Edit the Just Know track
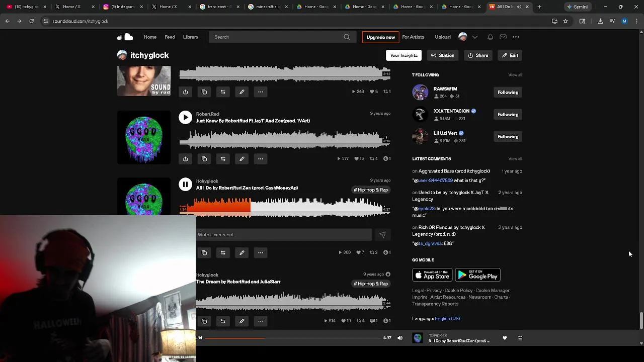Screen dimensions: 644x362 tap(242, 159)
